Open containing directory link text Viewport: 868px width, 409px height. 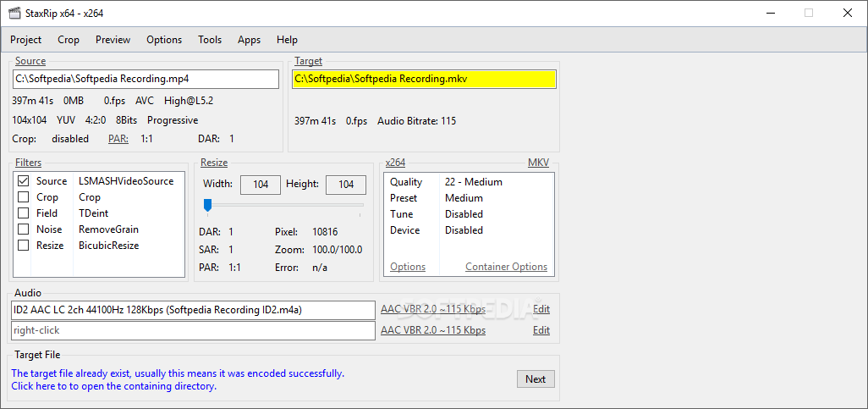(x=114, y=386)
